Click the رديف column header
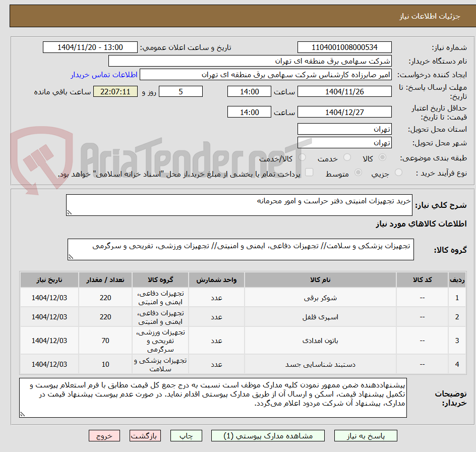Screen dimensions: 476x452 point(457,280)
